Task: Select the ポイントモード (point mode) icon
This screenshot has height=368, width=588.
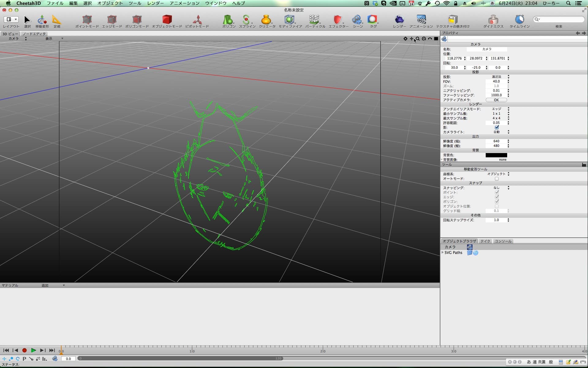Action: pyautogui.click(x=87, y=20)
